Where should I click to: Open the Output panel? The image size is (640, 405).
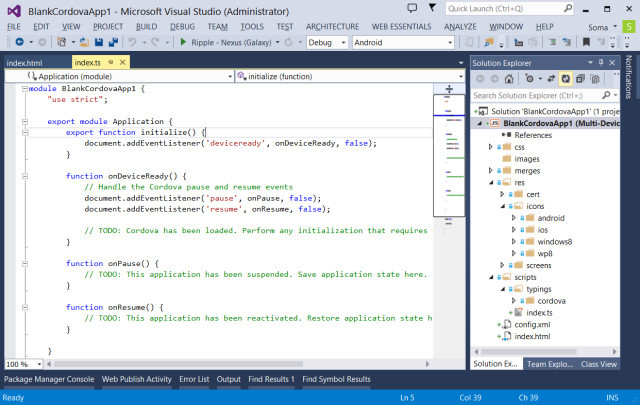point(229,379)
